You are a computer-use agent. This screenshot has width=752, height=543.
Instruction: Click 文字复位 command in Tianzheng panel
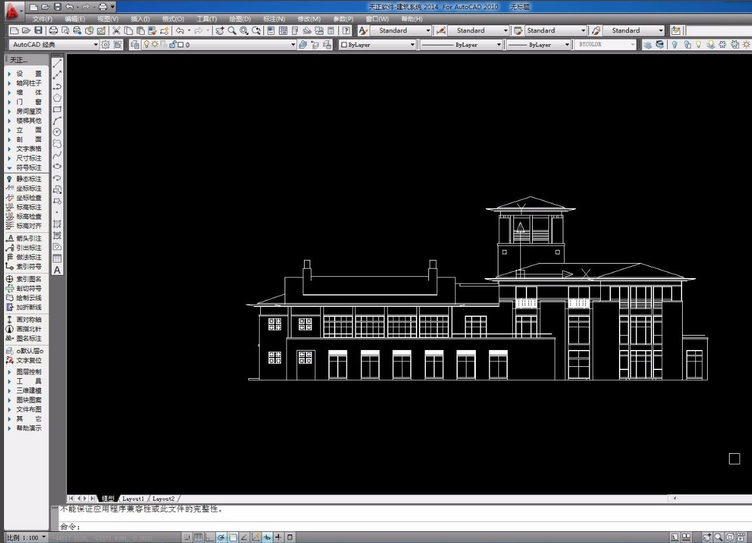24,360
